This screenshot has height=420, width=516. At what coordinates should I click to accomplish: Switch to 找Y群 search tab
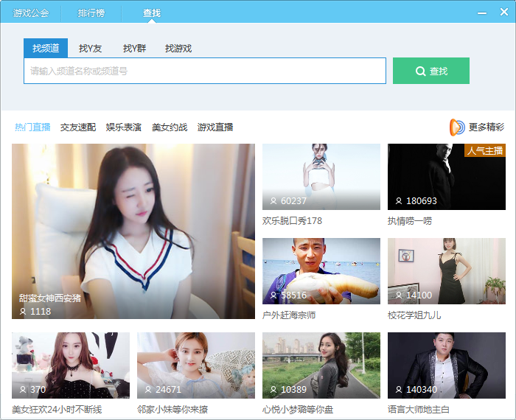(x=134, y=49)
